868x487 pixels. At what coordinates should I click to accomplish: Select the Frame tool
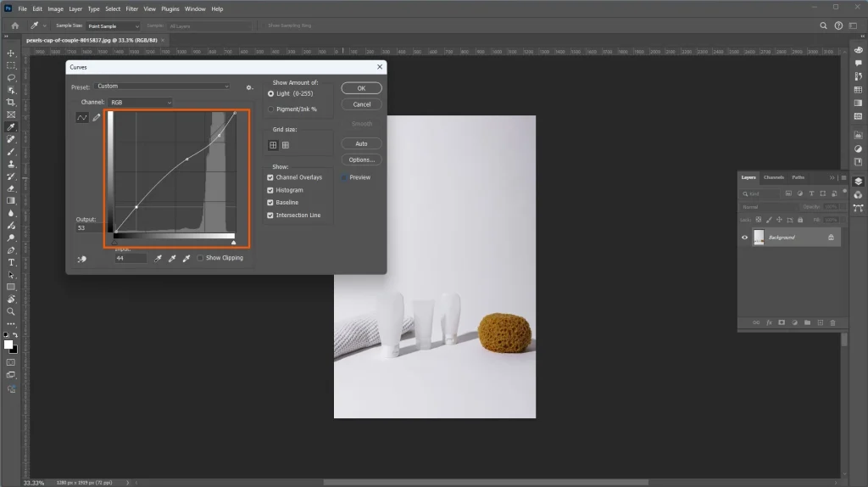tap(10, 115)
